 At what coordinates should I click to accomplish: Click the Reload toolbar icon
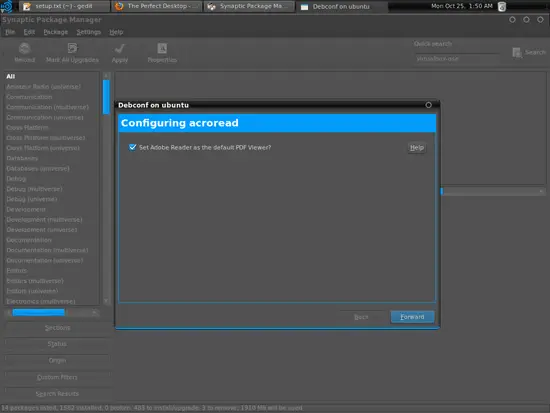[25, 48]
